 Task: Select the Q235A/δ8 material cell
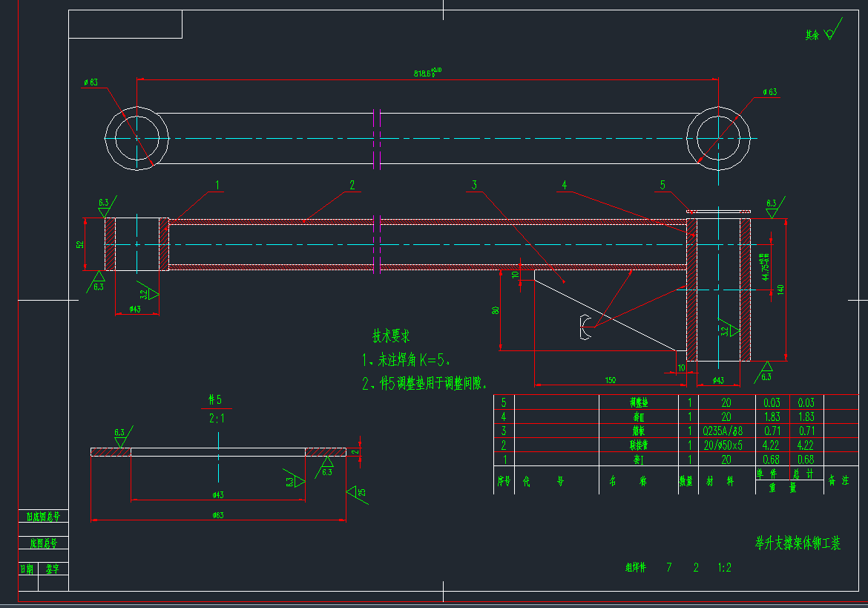tap(723, 431)
